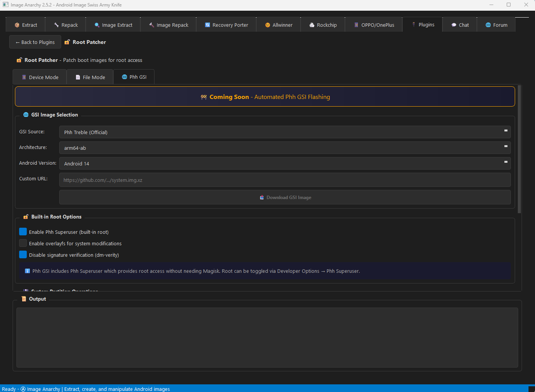Click the info icon in Phh GSI note
This screenshot has width=535, height=392.
27,271
